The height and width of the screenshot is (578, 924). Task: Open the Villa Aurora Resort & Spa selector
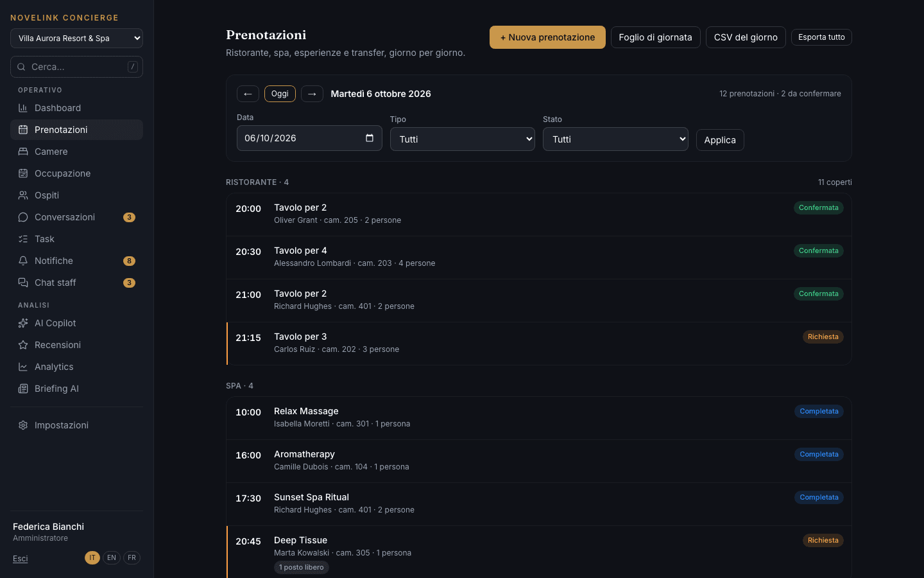click(x=76, y=38)
